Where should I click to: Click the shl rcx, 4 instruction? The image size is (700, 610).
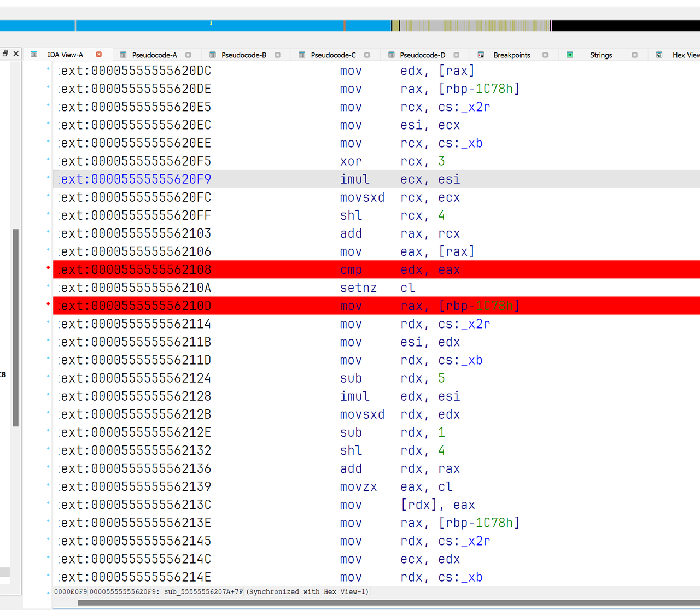(x=392, y=215)
